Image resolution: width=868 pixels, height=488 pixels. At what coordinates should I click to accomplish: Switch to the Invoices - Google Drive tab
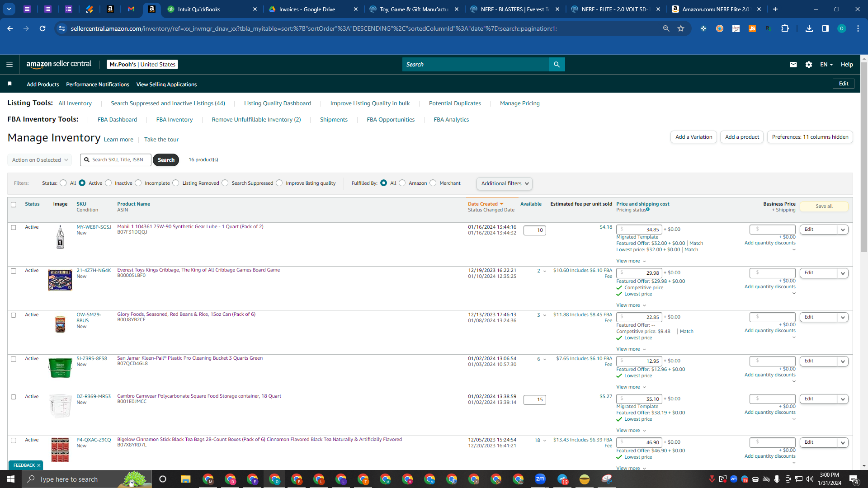coord(314,9)
